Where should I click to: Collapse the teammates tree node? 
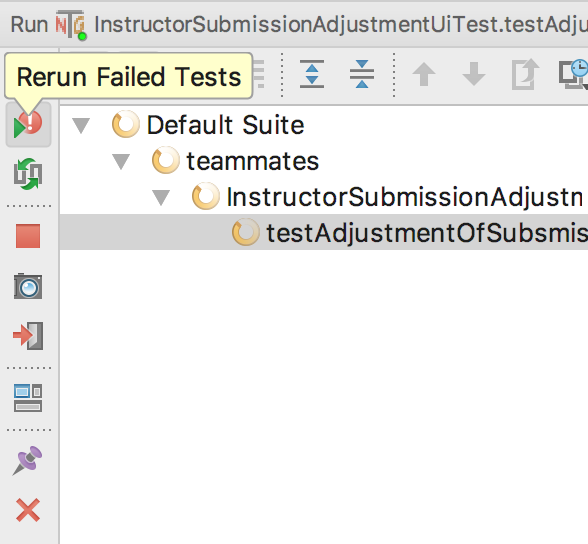[x=121, y=162]
